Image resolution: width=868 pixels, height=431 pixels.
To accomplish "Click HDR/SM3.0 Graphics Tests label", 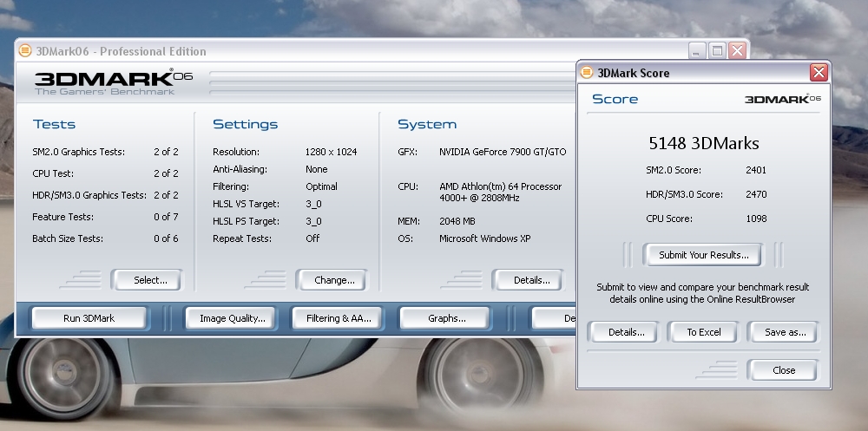I will 89,195.
